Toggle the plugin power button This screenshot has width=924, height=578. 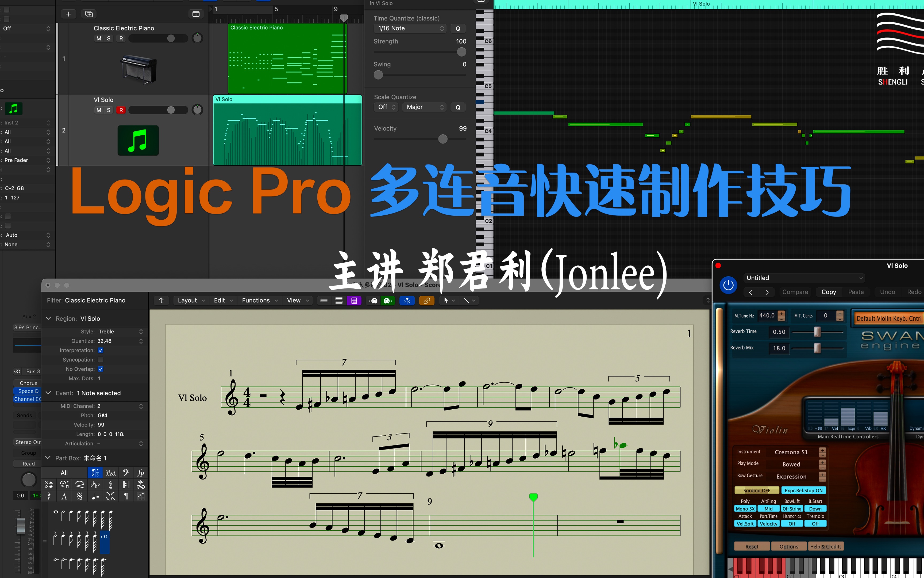coord(728,285)
